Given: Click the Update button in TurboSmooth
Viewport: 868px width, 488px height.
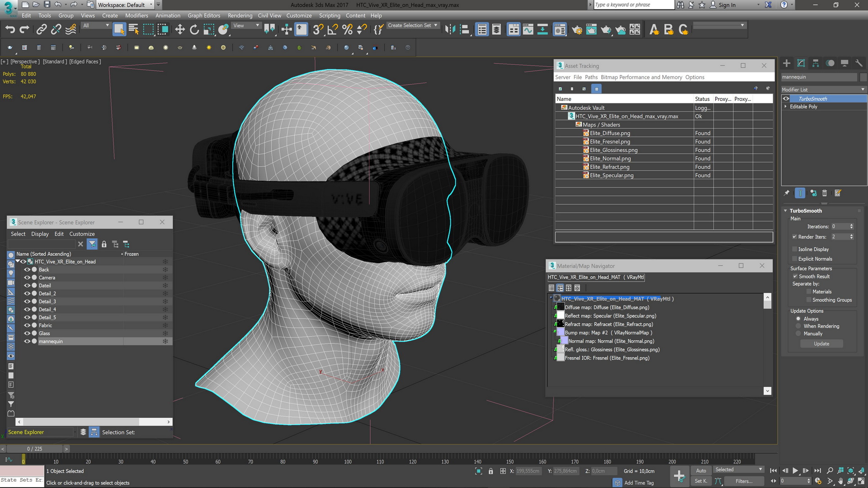Looking at the screenshot, I should coord(821,344).
